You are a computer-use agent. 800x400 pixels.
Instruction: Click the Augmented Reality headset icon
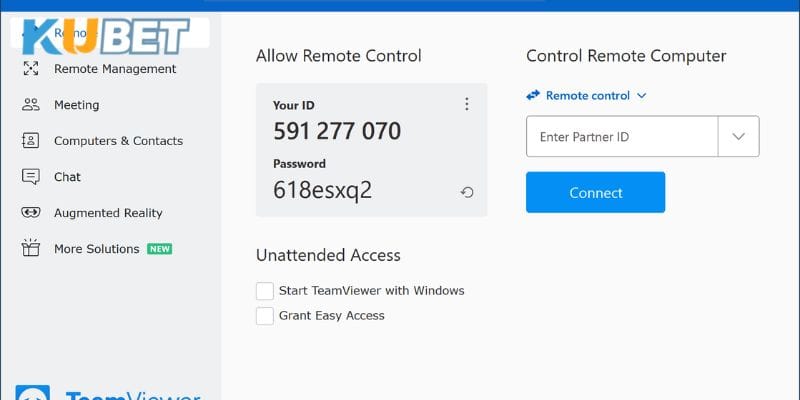pyautogui.click(x=31, y=213)
